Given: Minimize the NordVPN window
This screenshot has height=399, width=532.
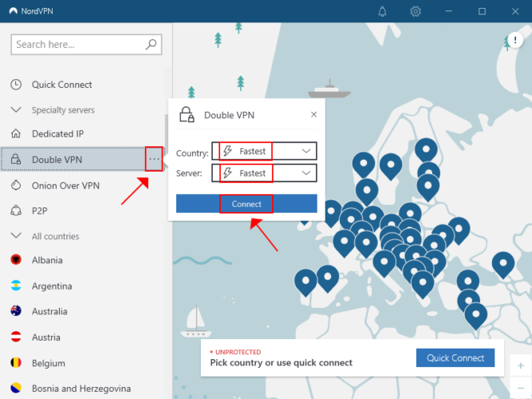Looking at the screenshot, I should (x=448, y=11).
